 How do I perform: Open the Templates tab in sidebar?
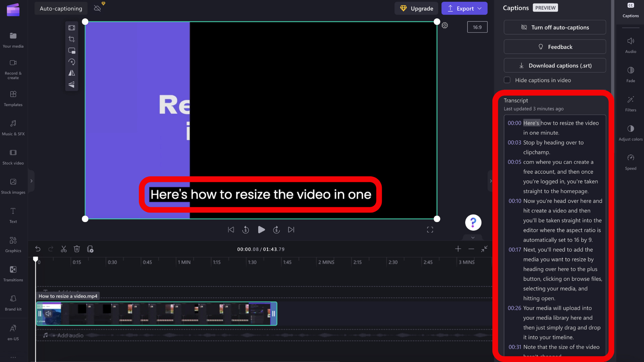(x=13, y=98)
